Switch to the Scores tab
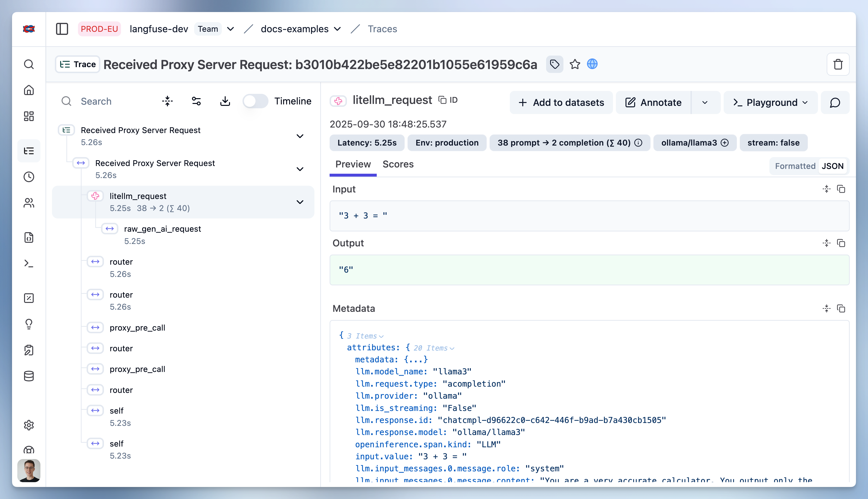 pos(398,164)
